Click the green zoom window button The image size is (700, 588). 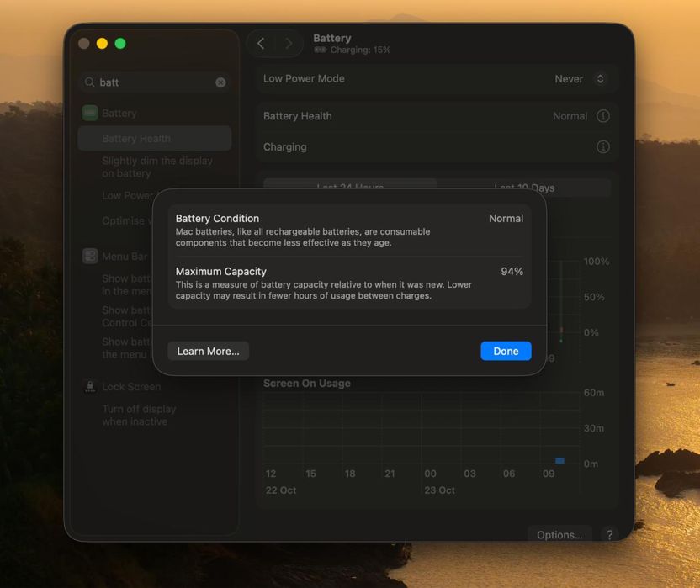(x=120, y=43)
